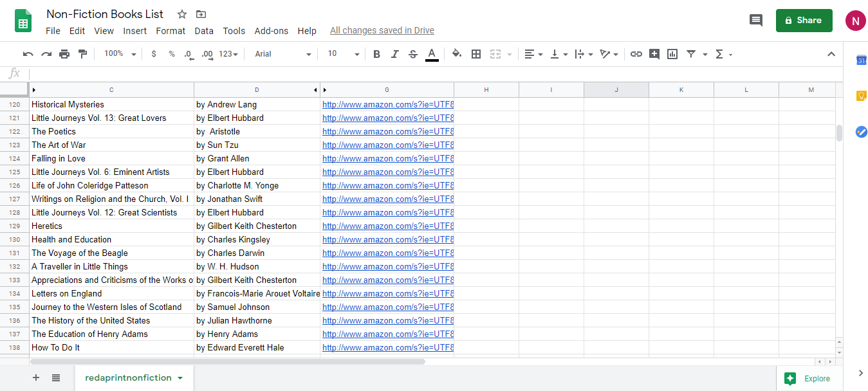Click the Share button
Image resolution: width=868 pixels, height=391 pixels.
tap(804, 21)
